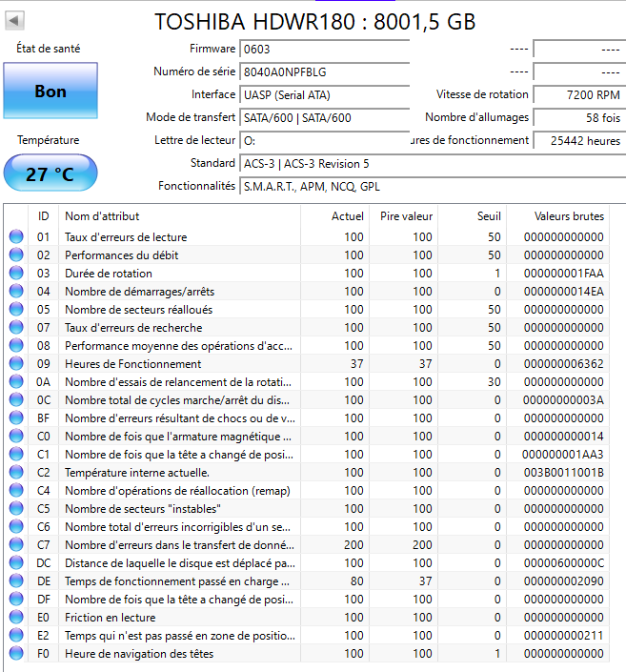The height and width of the screenshot is (672, 626).
Task: Click the Fonctionnalités field S.M.A.R.T., APM, NCQ, GPL
Action: [x=433, y=187]
